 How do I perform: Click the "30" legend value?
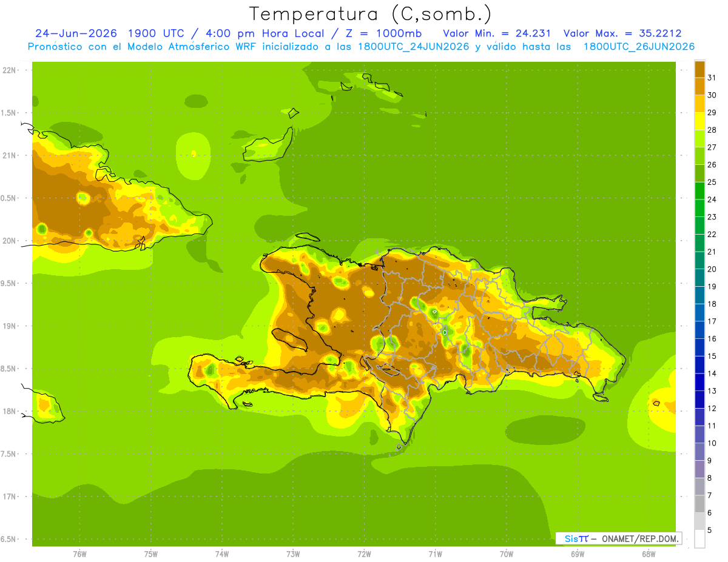[x=712, y=95]
